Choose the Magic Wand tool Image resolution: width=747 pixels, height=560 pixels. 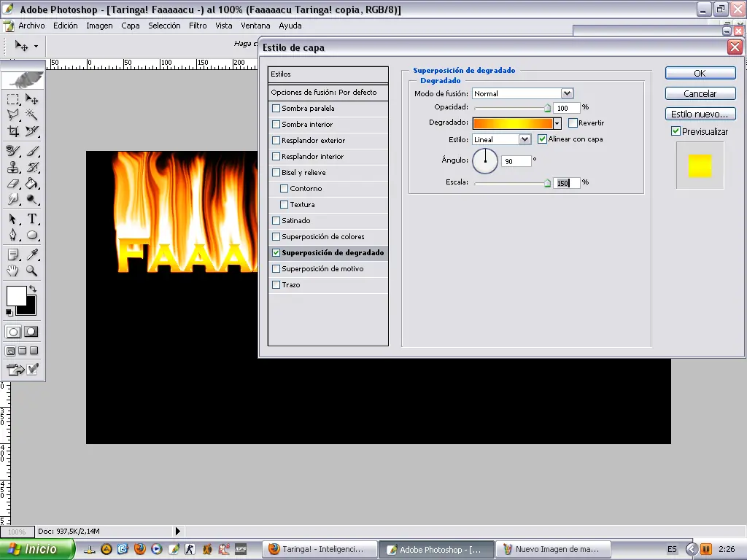click(x=32, y=114)
